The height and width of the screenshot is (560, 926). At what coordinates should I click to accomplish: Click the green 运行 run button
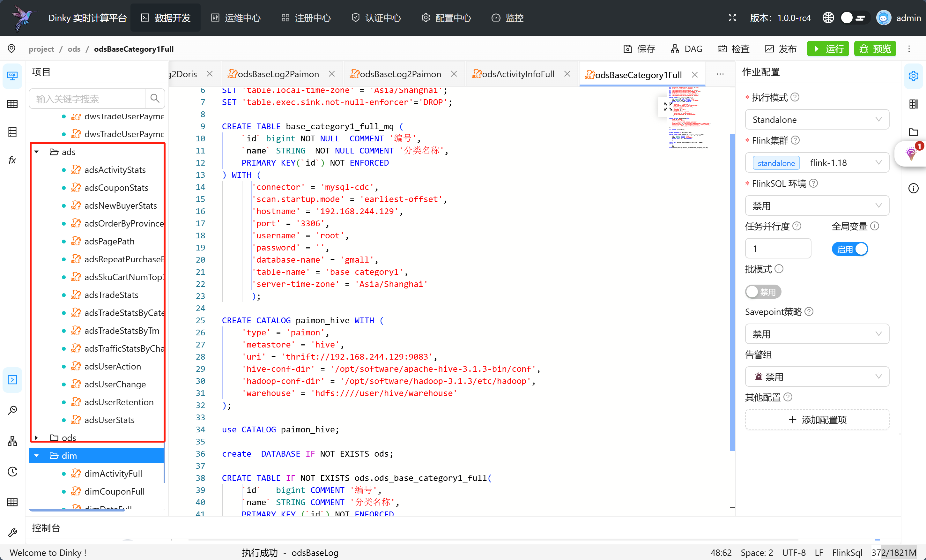point(827,49)
